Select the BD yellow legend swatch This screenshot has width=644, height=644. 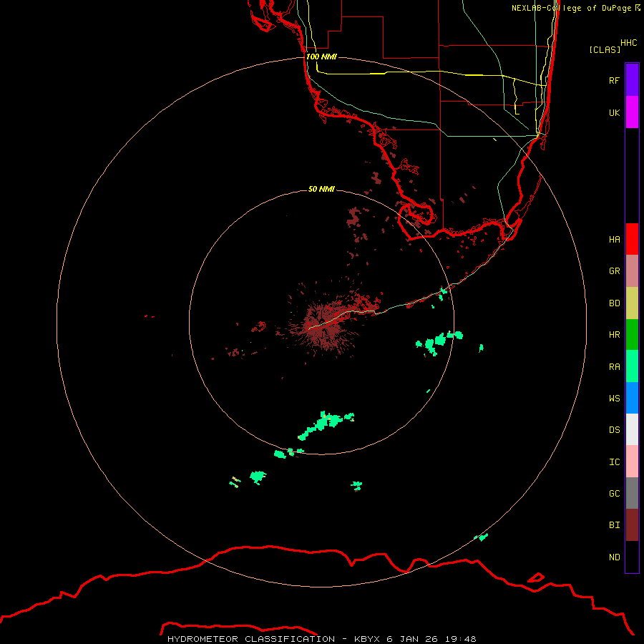pyautogui.click(x=632, y=303)
